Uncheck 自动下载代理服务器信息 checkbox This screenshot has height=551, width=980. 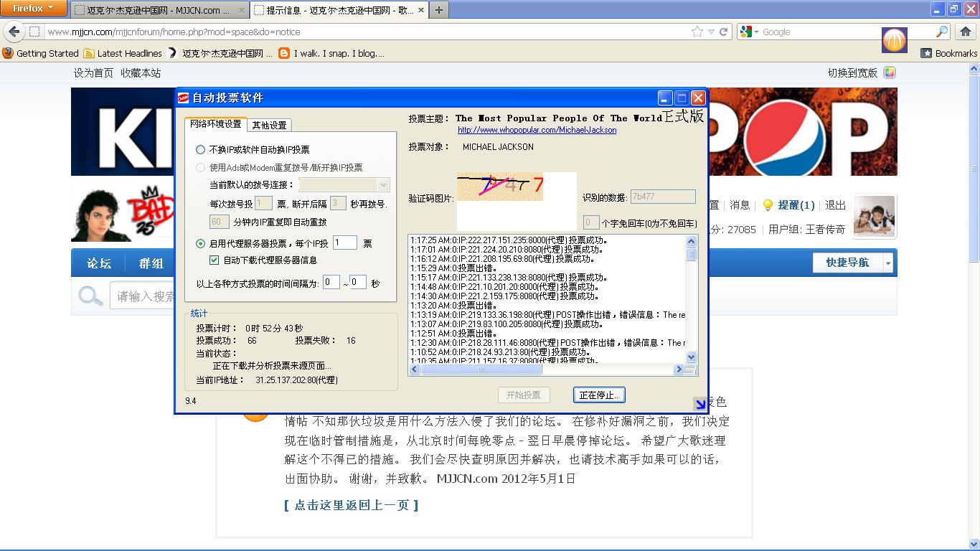click(x=214, y=260)
